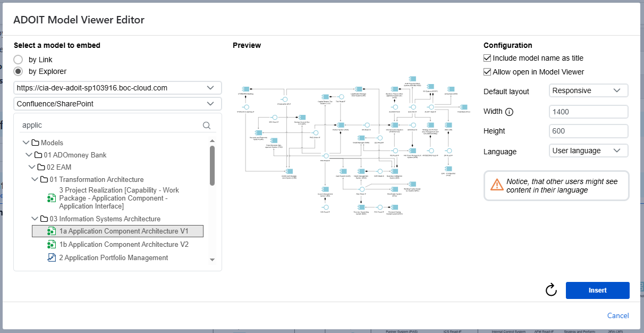Select 1a Application Component Architecture V1
Viewport: 644px width, 333px height.
tap(123, 231)
